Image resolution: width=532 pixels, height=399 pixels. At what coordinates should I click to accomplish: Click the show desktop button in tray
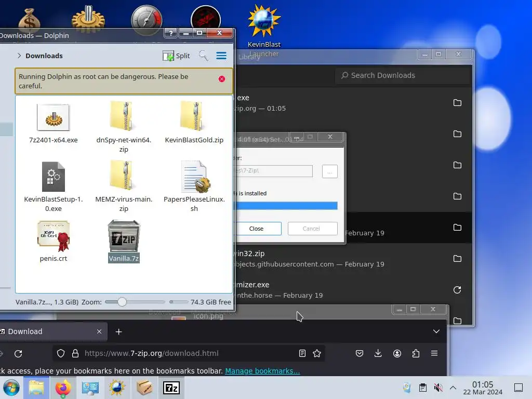pos(518,388)
